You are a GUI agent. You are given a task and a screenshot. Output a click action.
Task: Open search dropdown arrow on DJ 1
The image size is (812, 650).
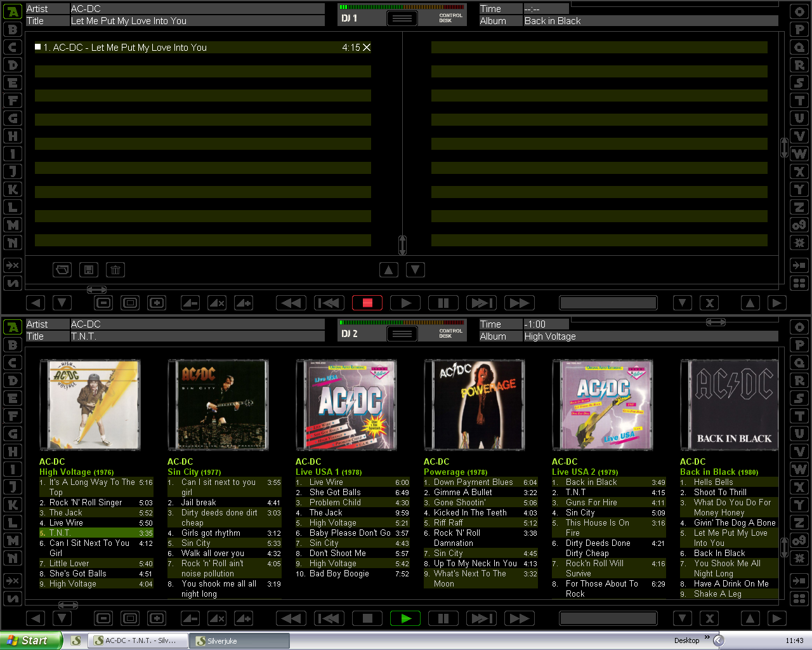682,303
